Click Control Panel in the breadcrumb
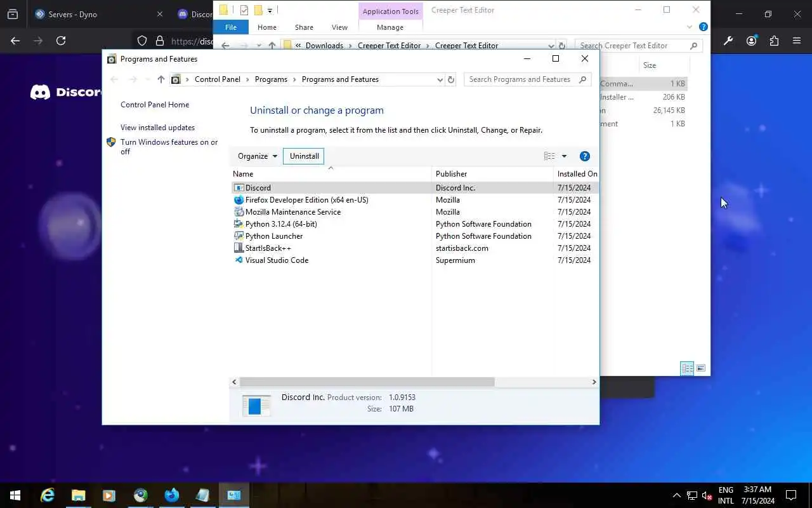Viewport: 812px width, 508px height. click(x=218, y=79)
